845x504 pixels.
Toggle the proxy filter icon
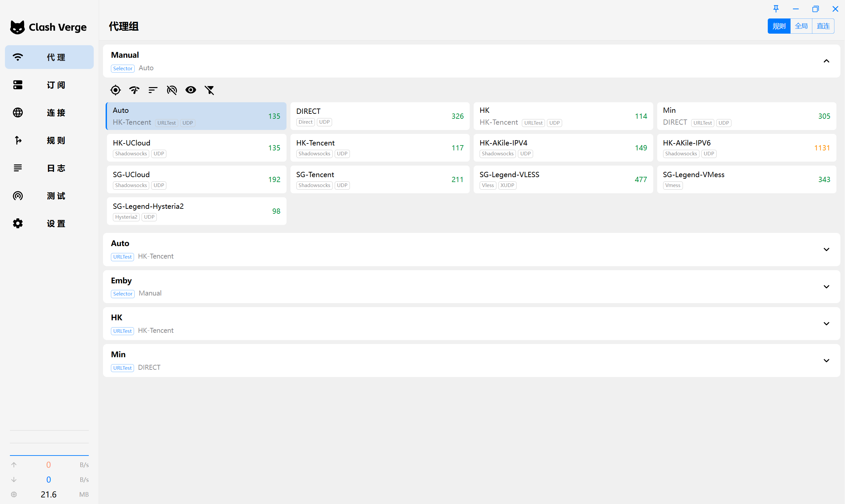(210, 90)
